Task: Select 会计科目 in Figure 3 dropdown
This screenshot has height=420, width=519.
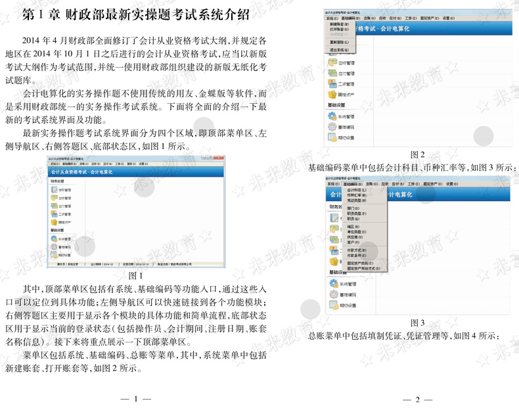Action: [357, 190]
